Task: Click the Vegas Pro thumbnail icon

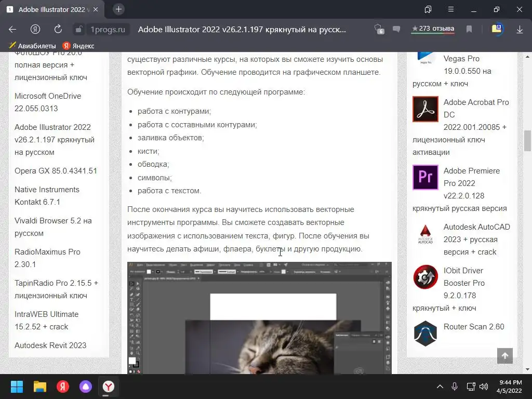Action: [425, 58]
